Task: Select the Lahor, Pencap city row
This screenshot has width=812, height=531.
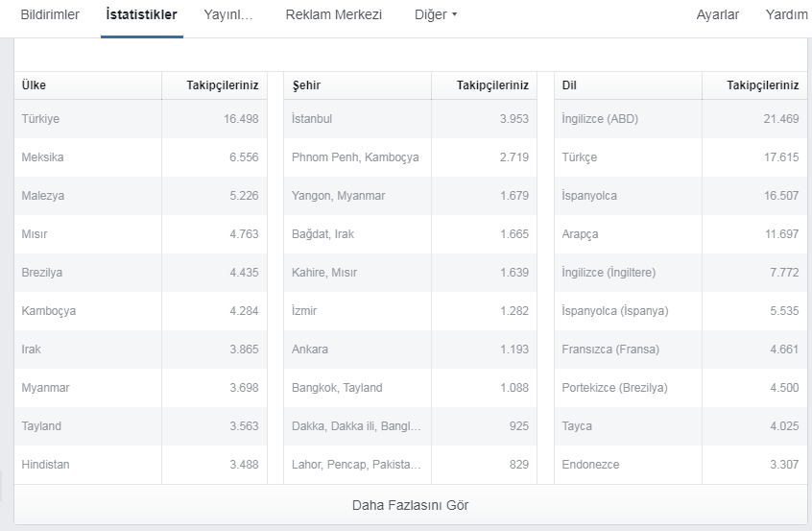Action: click(410, 464)
